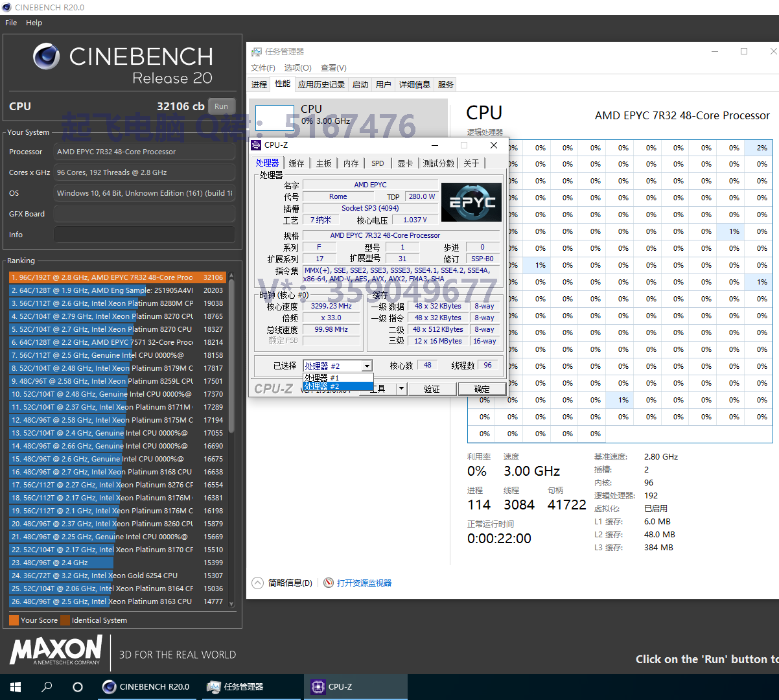Switch to 用户 tab in Task Manager

click(x=384, y=84)
